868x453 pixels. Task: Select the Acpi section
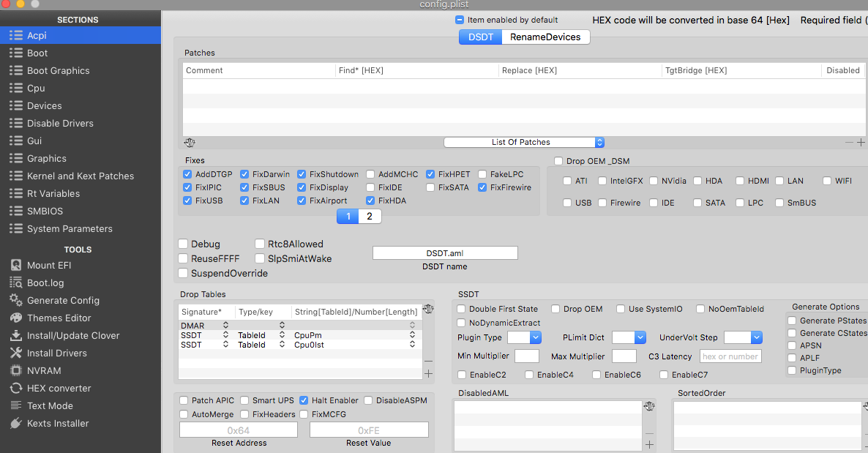81,35
